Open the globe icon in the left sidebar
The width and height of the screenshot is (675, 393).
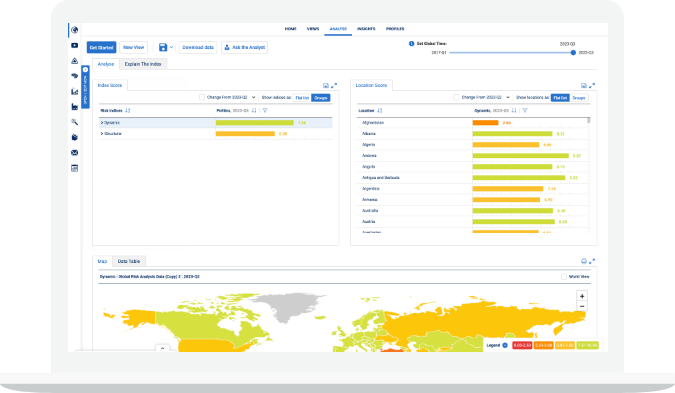[74, 30]
